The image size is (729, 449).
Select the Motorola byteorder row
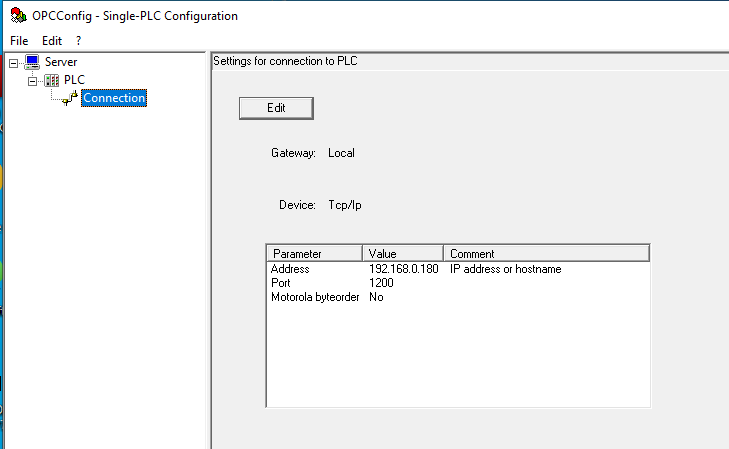(314, 297)
